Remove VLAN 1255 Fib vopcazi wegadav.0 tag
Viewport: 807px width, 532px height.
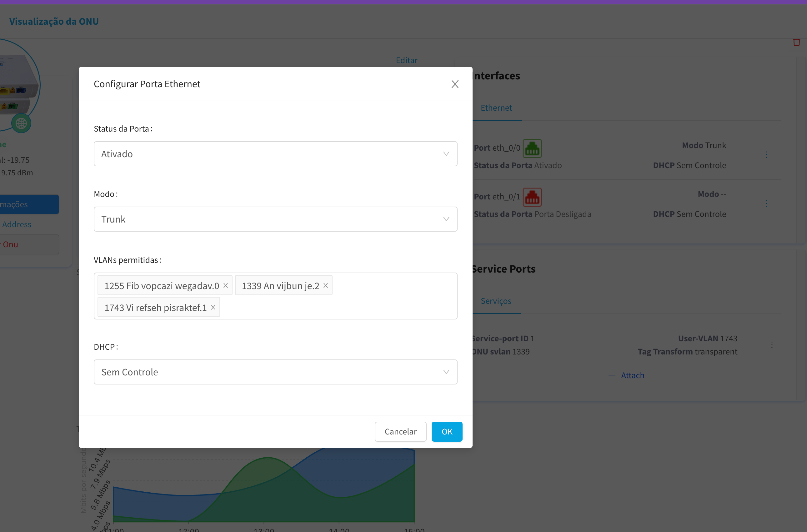click(x=226, y=286)
